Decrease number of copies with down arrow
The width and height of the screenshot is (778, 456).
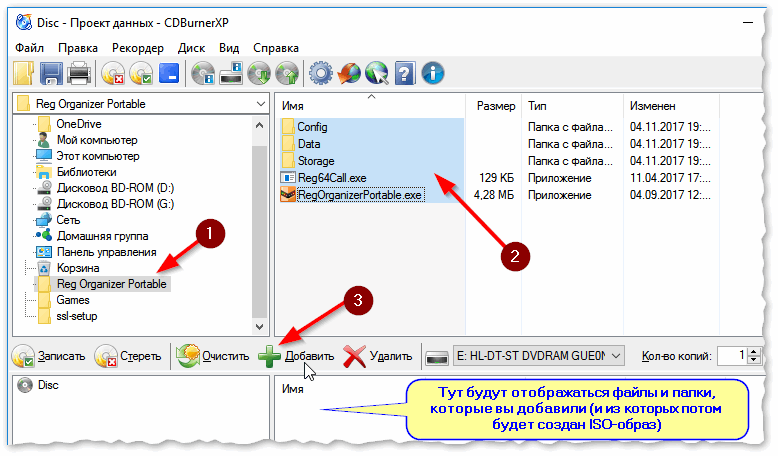754,360
